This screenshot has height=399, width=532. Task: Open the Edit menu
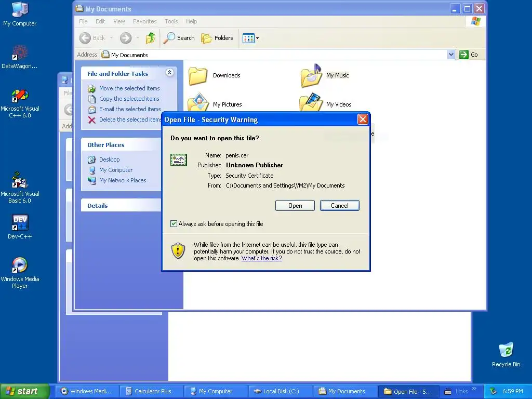[x=100, y=21]
